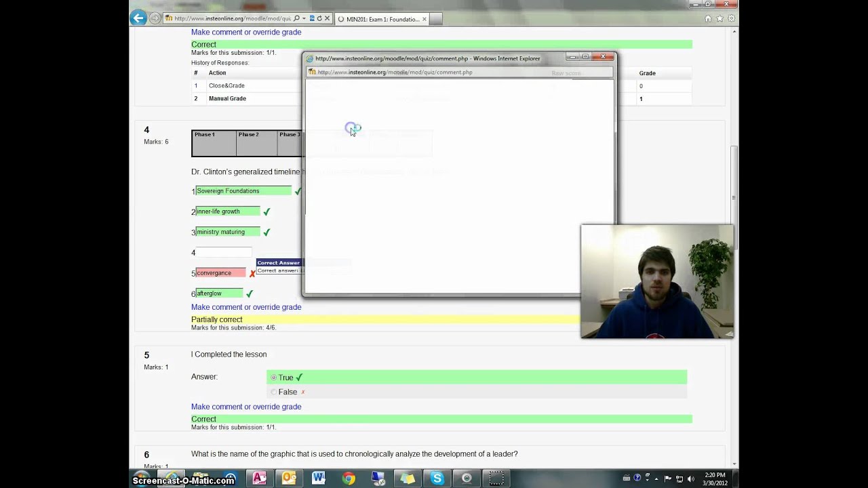Open the screen capture frame taskbar icon
Screen dimensions: 868x488
click(496, 479)
